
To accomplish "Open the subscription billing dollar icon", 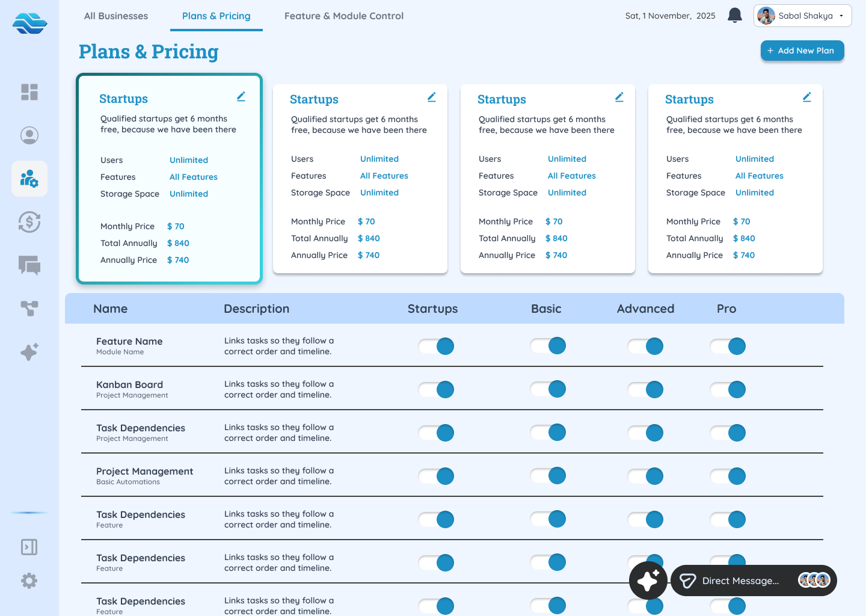I will coord(29,222).
